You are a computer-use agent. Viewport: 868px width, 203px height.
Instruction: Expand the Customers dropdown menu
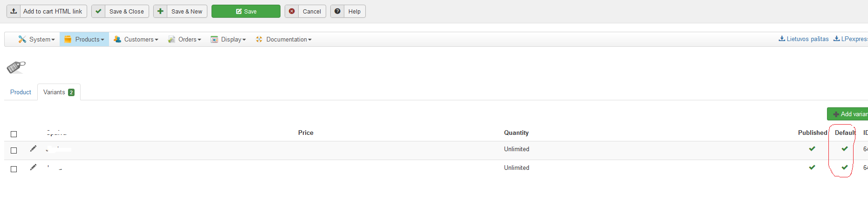[x=136, y=39]
